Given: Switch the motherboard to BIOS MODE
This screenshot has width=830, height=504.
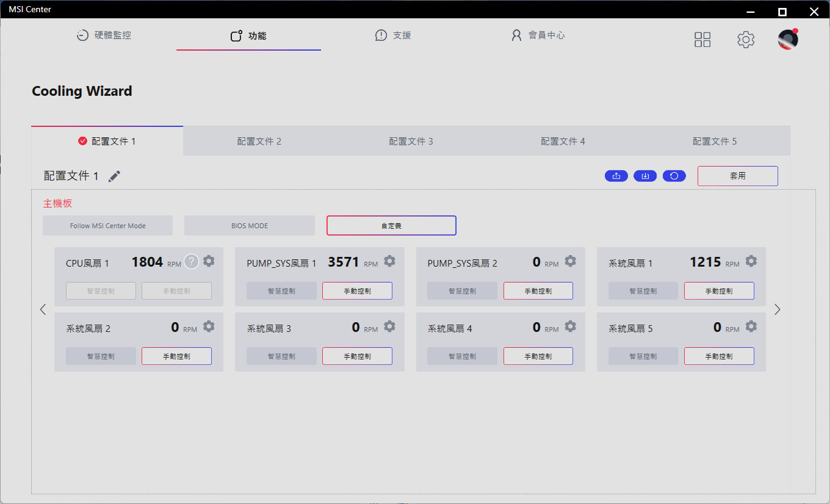Looking at the screenshot, I should click(250, 226).
